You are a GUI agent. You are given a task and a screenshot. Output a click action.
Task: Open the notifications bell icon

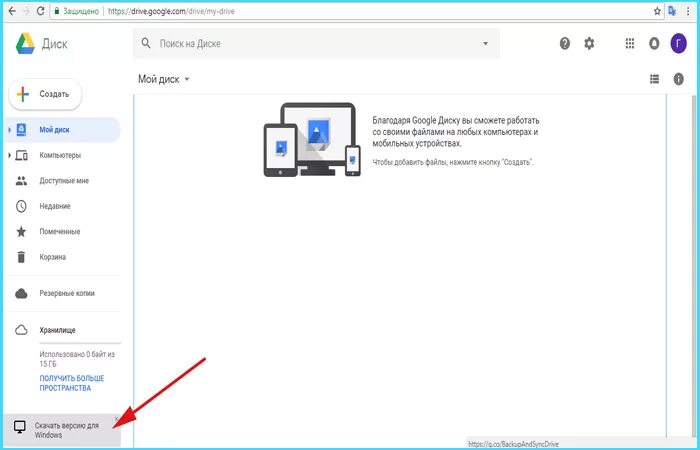(x=654, y=44)
